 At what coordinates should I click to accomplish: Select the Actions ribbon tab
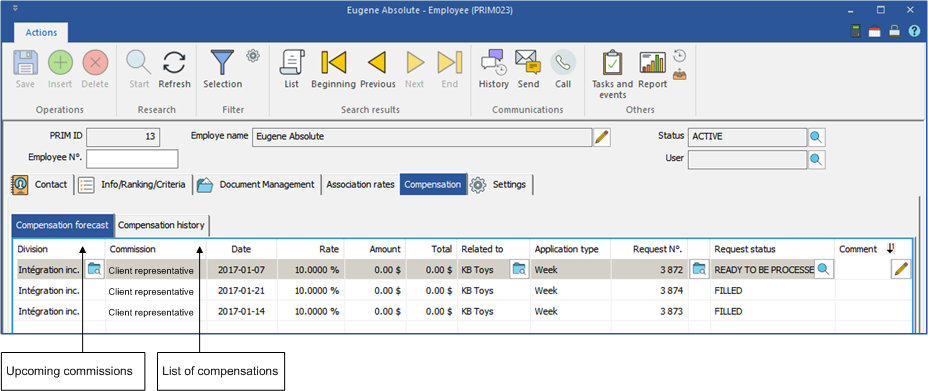41,33
